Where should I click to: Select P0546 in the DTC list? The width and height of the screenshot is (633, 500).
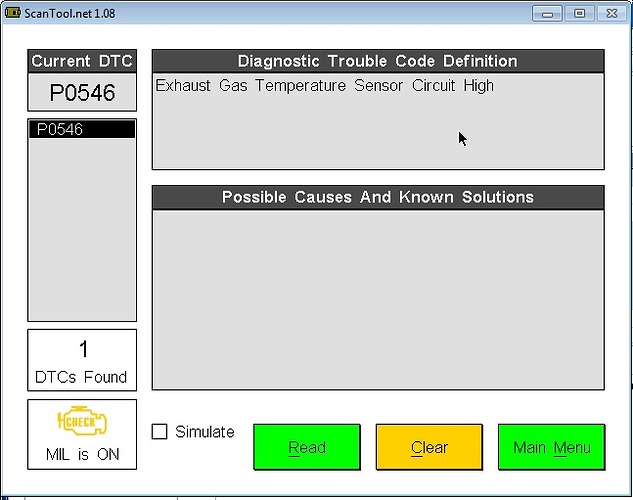(82, 129)
